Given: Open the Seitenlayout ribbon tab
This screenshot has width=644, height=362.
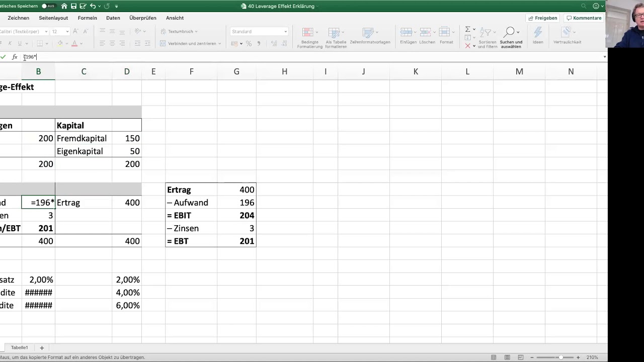Looking at the screenshot, I should (x=53, y=18).
